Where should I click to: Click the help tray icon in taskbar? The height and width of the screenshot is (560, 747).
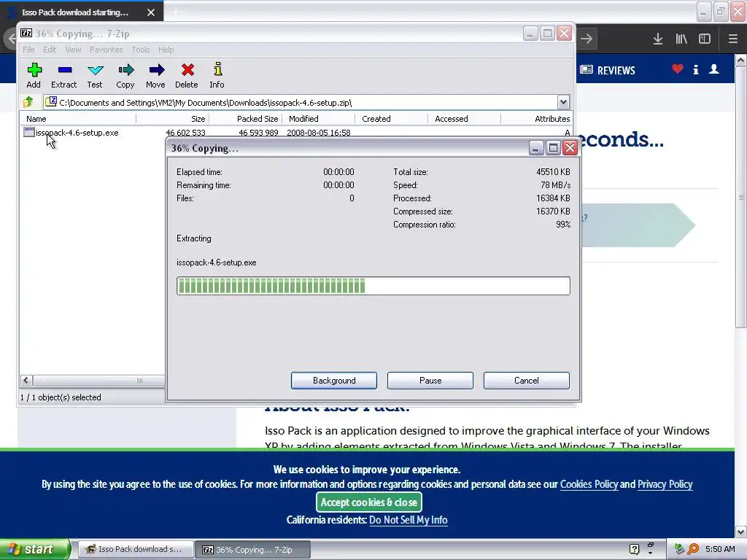634,549
